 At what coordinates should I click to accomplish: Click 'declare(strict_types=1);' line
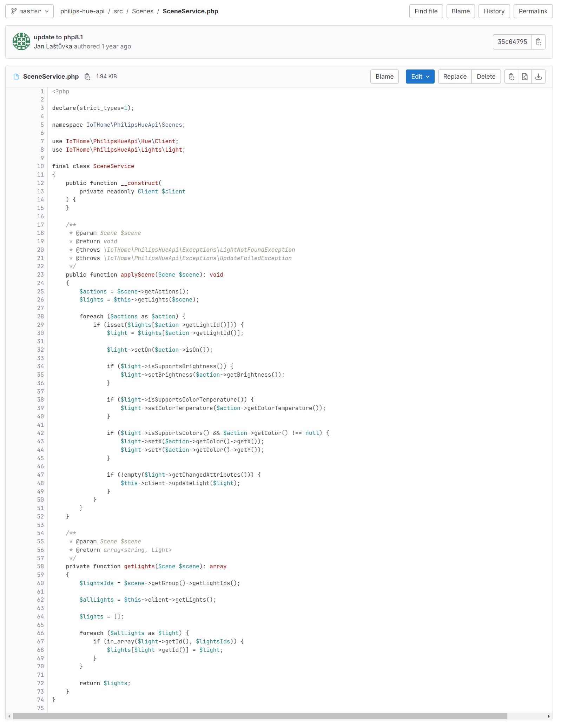[x=93, y=108]
